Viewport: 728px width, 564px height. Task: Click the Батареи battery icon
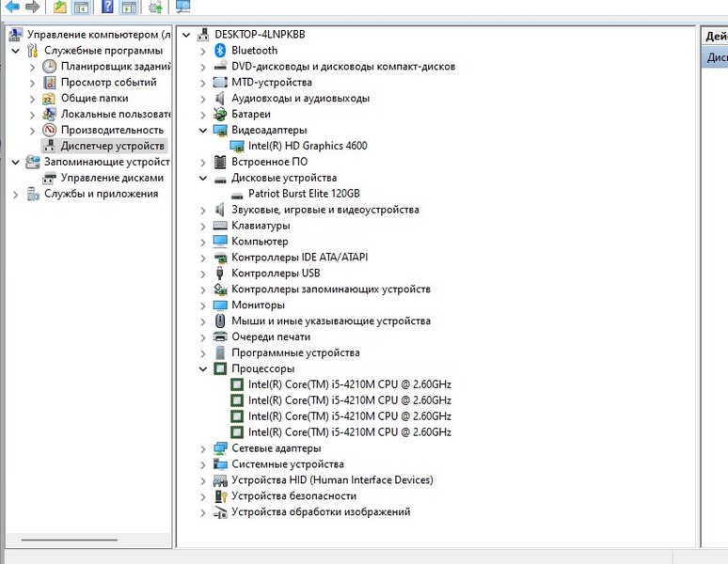pyautogui.click(x=220, y=114)
